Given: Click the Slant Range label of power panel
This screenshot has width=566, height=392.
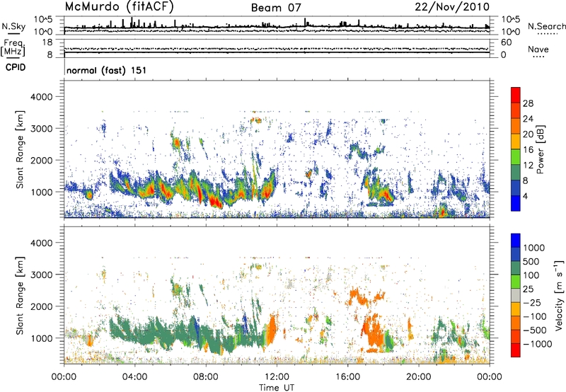Looking at the screenshot, I should (20, 149).
